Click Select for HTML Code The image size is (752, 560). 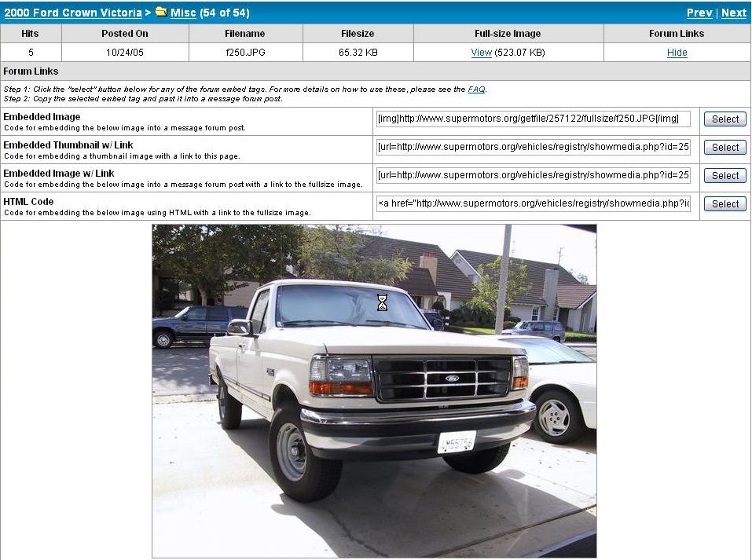[724, 203]
